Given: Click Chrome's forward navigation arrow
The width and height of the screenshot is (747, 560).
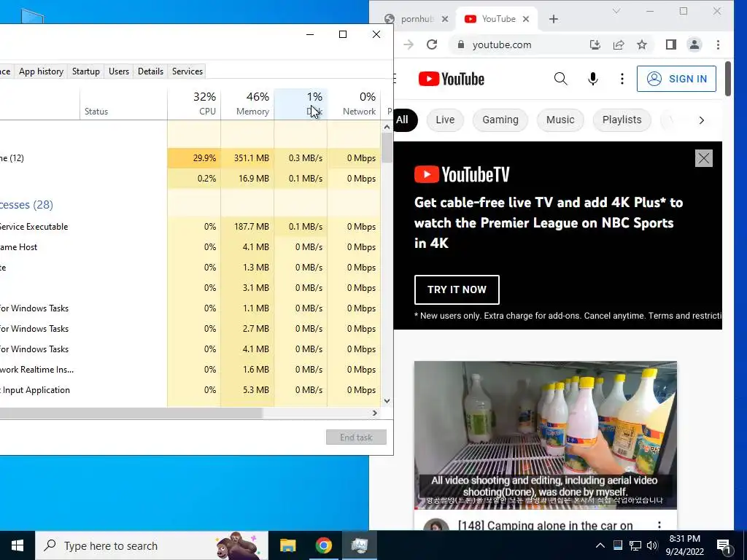Looking at the screenshot, I should coord(409,44).
